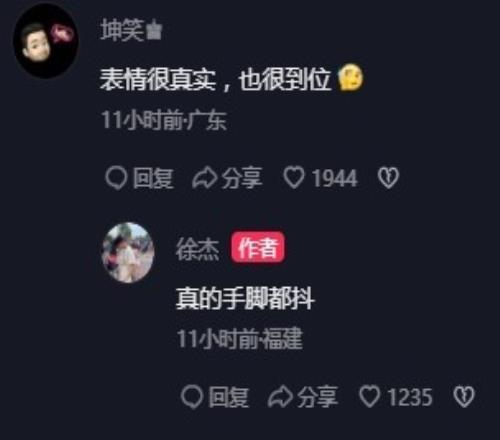Click the username 徐杰
Screen dimensions: 500x440
197,249
